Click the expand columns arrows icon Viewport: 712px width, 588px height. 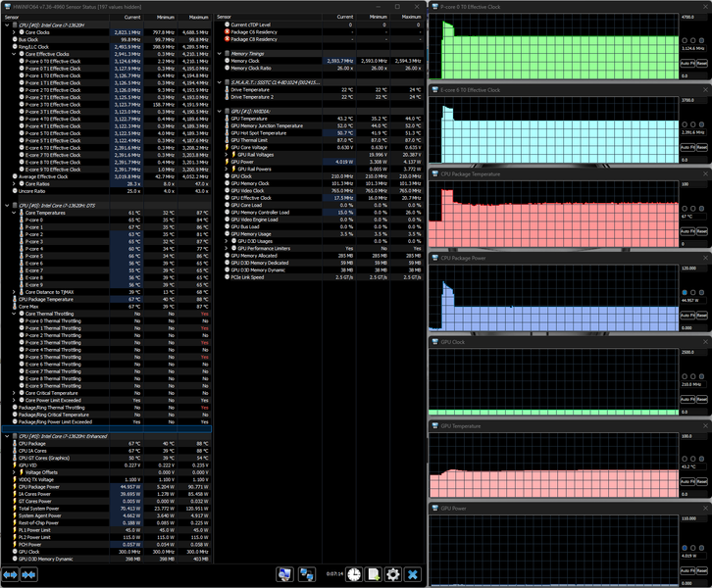(x=10, y=575)
